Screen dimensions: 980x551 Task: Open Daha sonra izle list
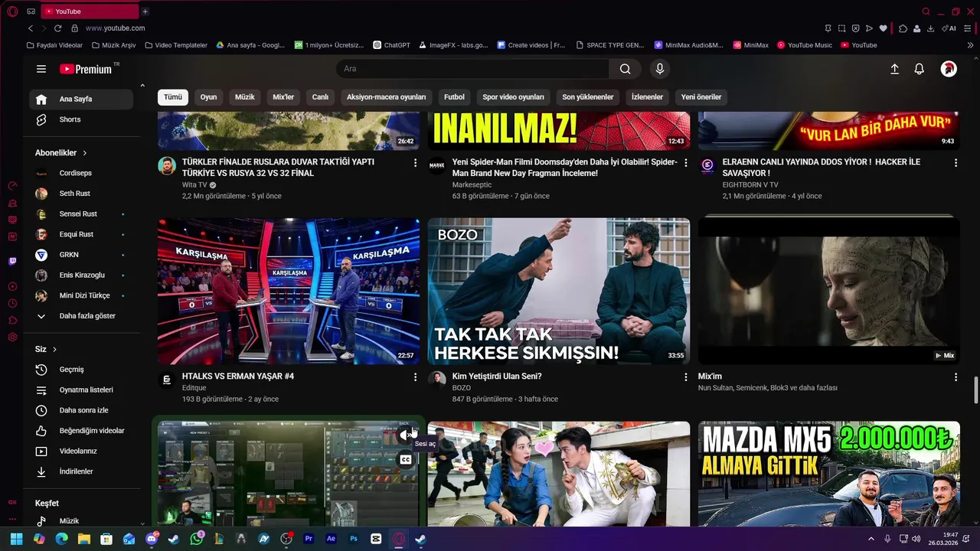click(x=81, y=410)
